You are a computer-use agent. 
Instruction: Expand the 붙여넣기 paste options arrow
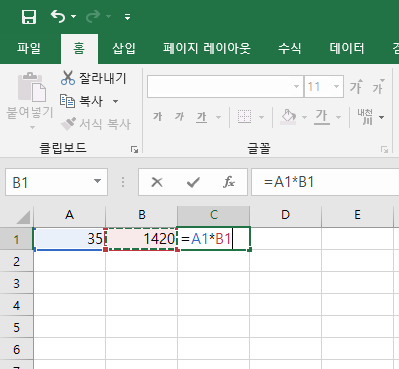(x=32, y=127)
